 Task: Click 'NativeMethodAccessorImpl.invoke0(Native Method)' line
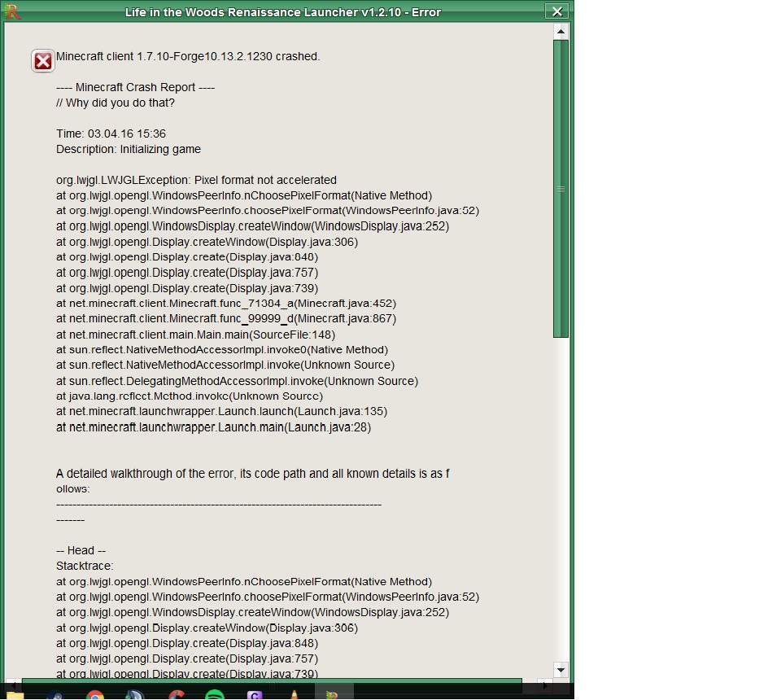[221, 350]
